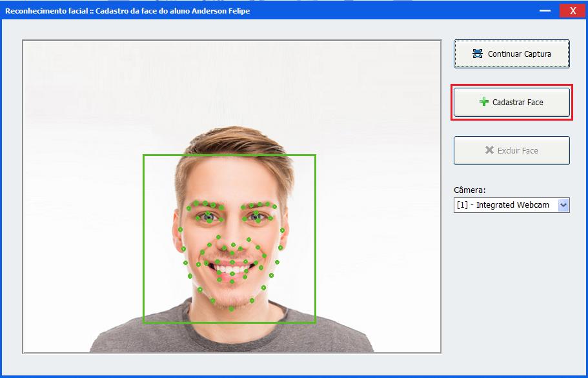
Task: Click the X icon on Excluir Face
Action: point(489,150)
